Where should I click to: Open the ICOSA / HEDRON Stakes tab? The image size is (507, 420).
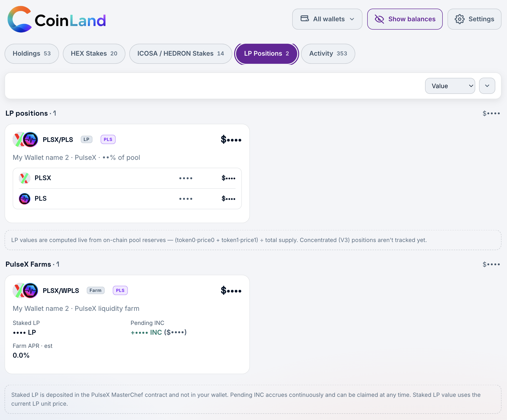coord(181,54)
